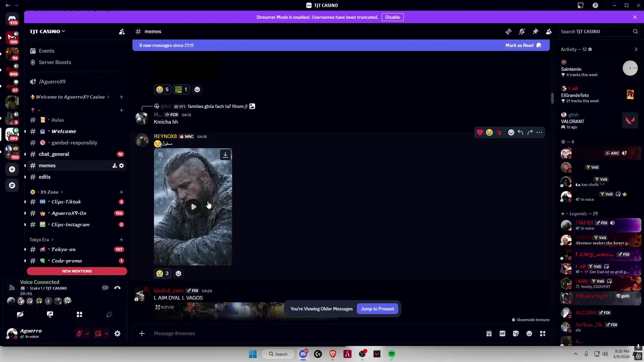Collapse the X9 Zone category
Viewport: 644px width, 362px height.
[49, 192]
